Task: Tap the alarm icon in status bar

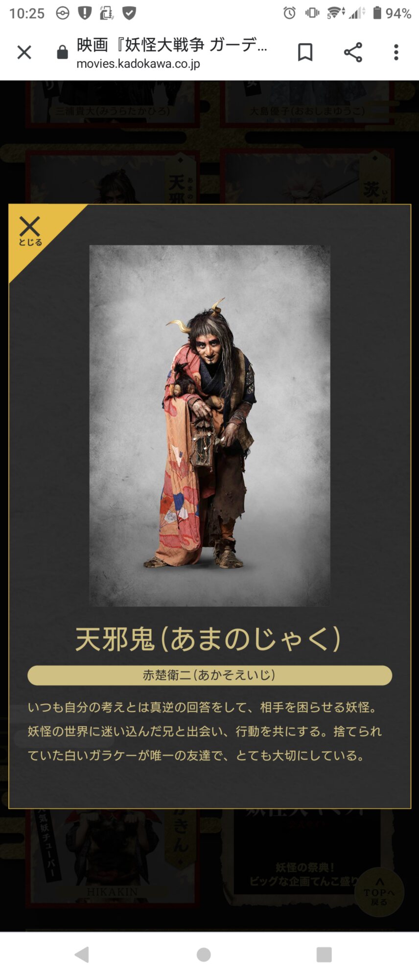Action: pyautogui.click(x=289, y=13)
